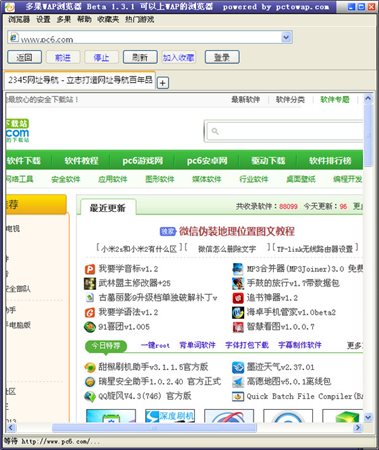The width and height of the screenshot is (379, 450).
Task: Click the 瑞星安全助手 icon
Action: [90, 382]
